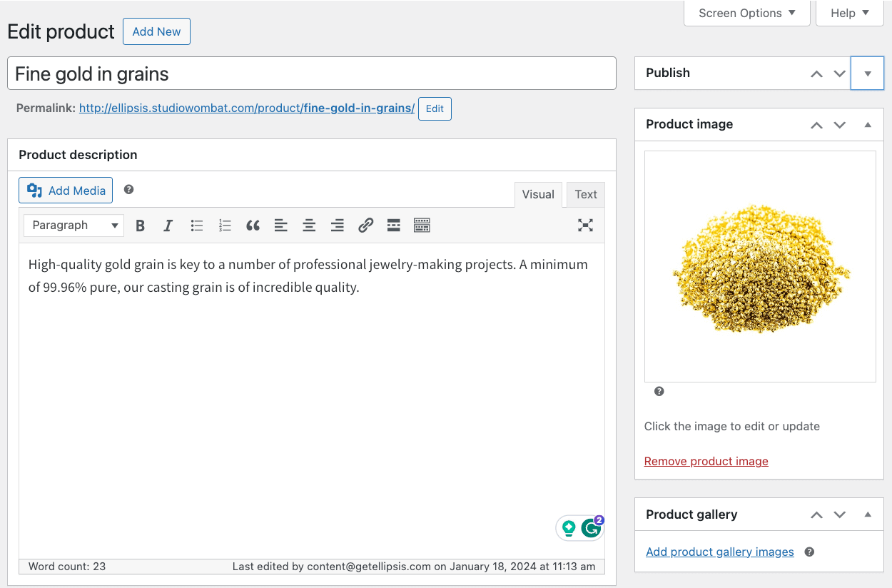Apply italic formatting to the text

(x=168, y=225)
